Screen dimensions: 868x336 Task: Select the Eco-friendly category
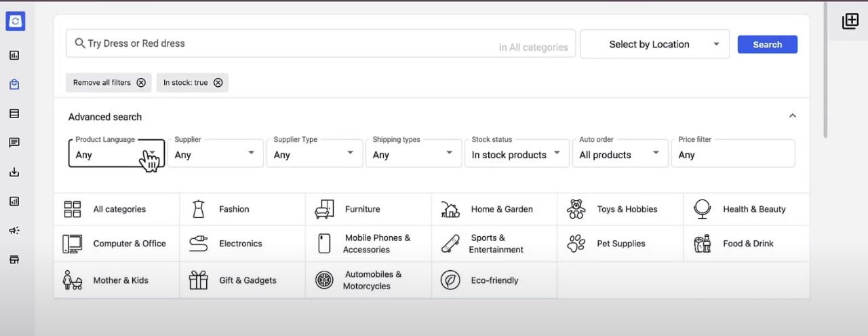(494, 280)
